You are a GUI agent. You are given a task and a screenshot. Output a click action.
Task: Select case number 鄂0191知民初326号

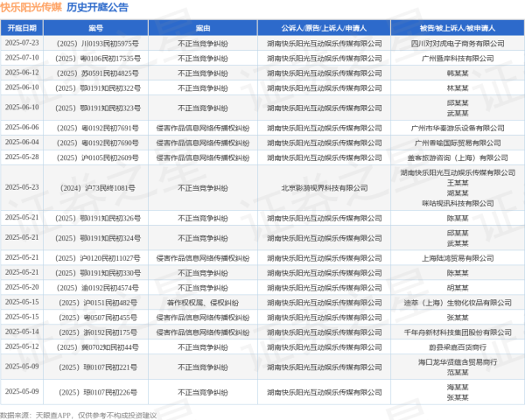coord(98,219)
